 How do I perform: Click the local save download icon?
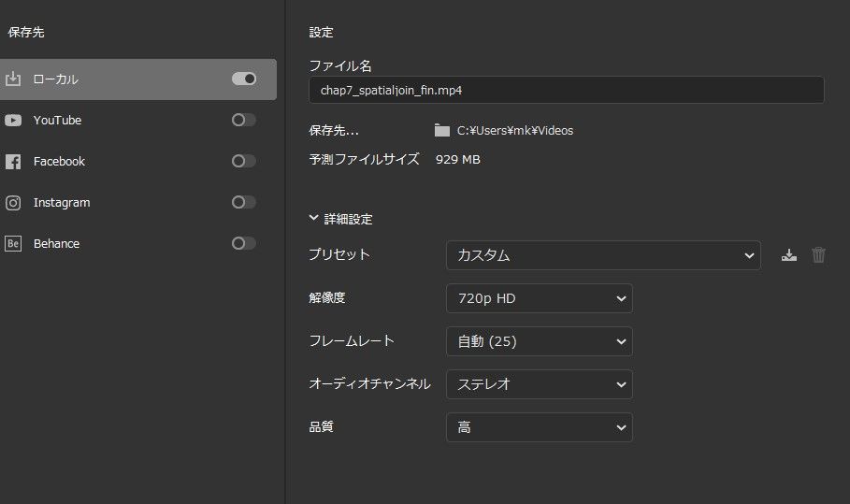13,79
